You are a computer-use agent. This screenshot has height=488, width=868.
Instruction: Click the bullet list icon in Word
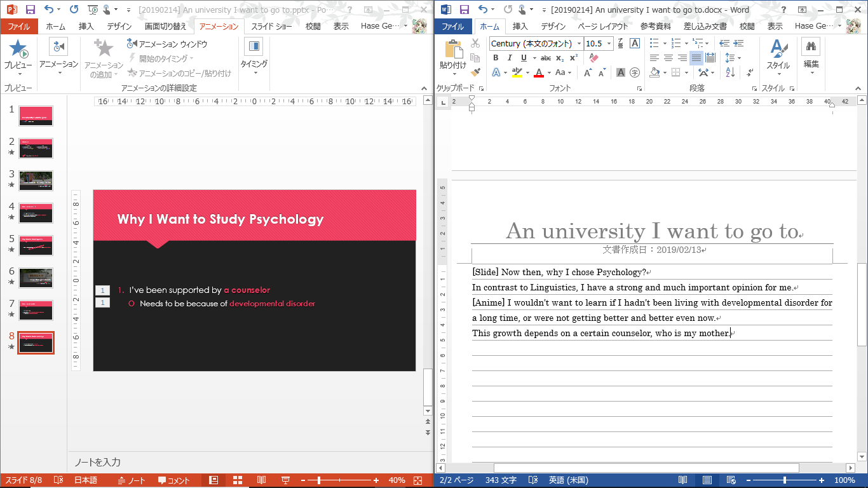(x=654, y=43)
